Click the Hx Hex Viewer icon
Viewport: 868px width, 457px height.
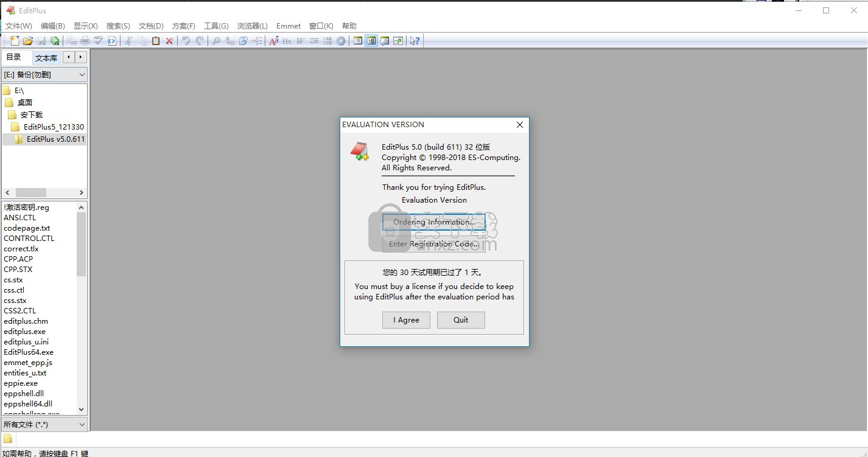pyautogui.click(x=287, y=41)
